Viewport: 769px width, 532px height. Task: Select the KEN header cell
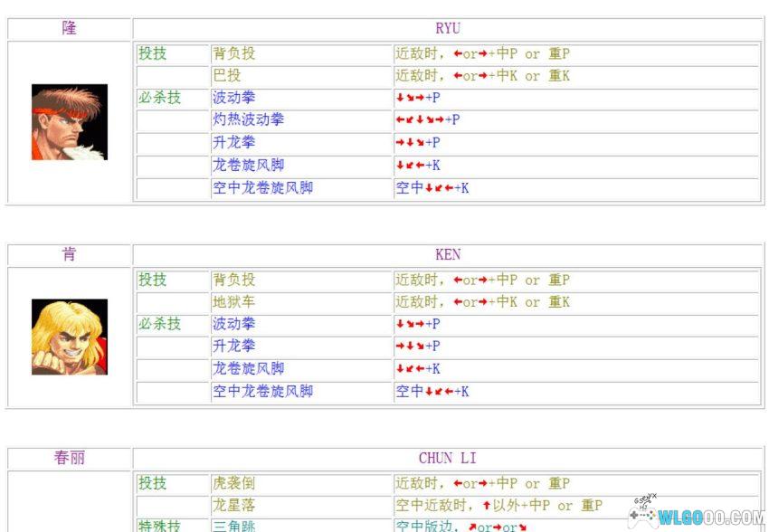(x=448, y=254)
